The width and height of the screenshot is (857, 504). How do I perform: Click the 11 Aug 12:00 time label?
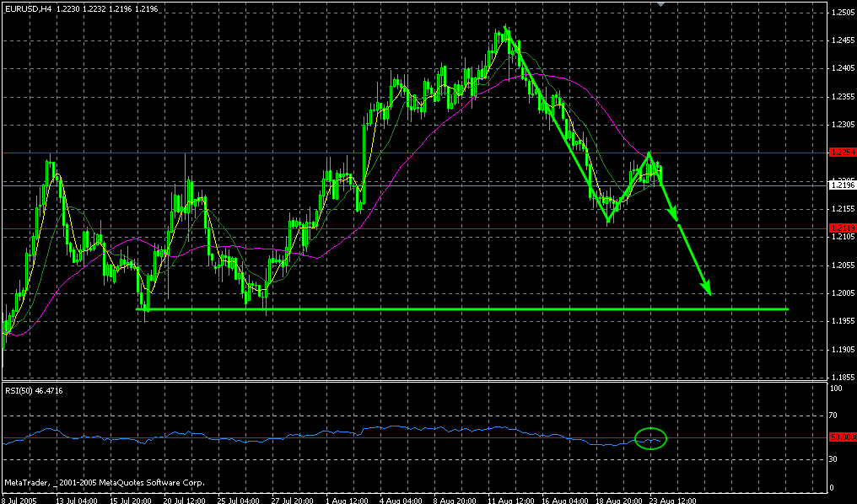click(510, 500)
